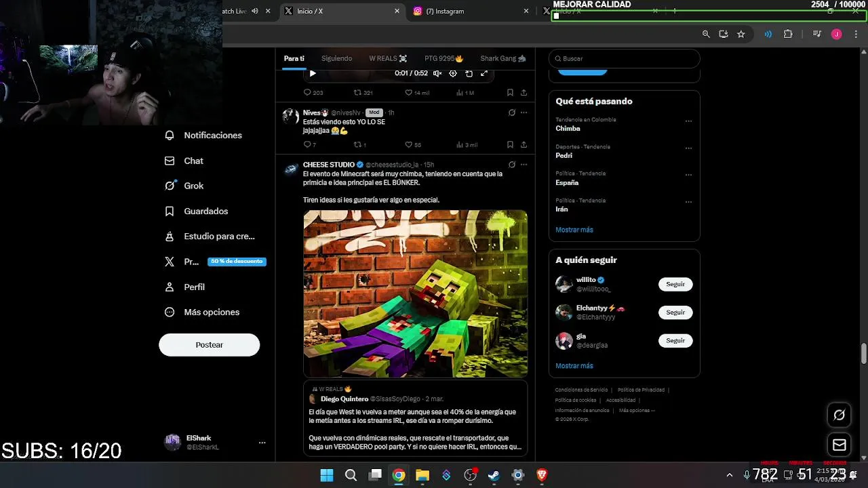Viewport: 868px width, 488px height.
Task: Bookmark this page with the star icon
Action: pos(741,34)
